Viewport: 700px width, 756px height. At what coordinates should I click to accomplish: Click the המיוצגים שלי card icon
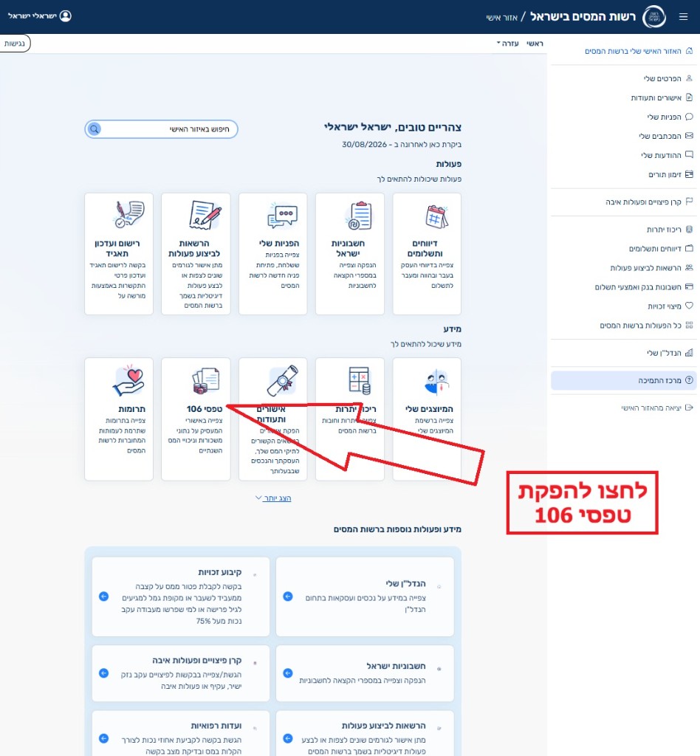pyautogui.click(x=437, y=382)
